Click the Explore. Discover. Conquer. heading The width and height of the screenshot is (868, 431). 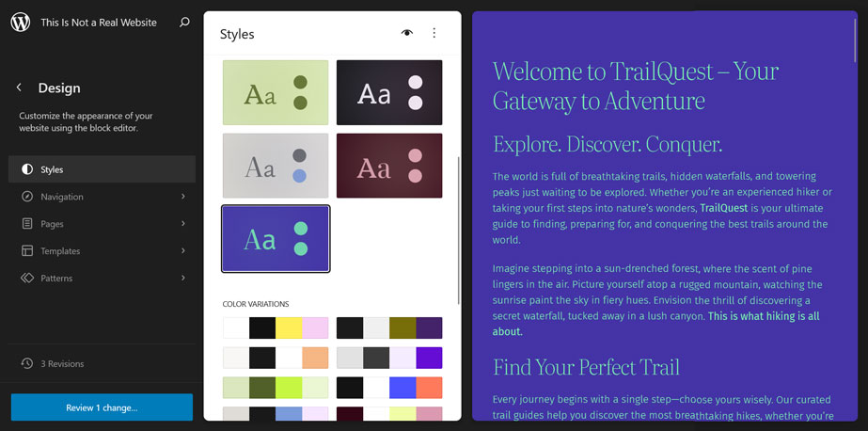tap(608, 145)
